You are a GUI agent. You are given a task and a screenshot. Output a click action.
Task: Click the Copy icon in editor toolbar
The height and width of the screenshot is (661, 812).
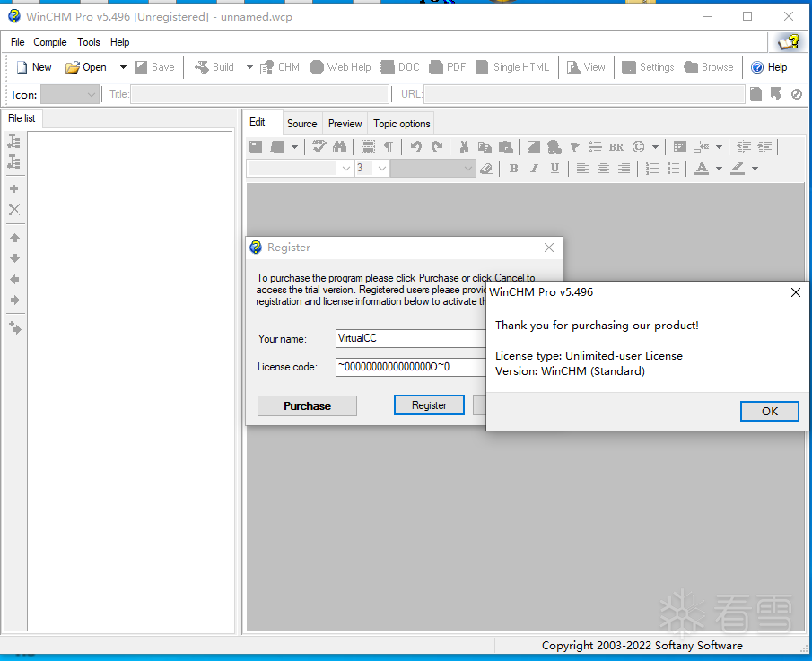pos(485,147)
